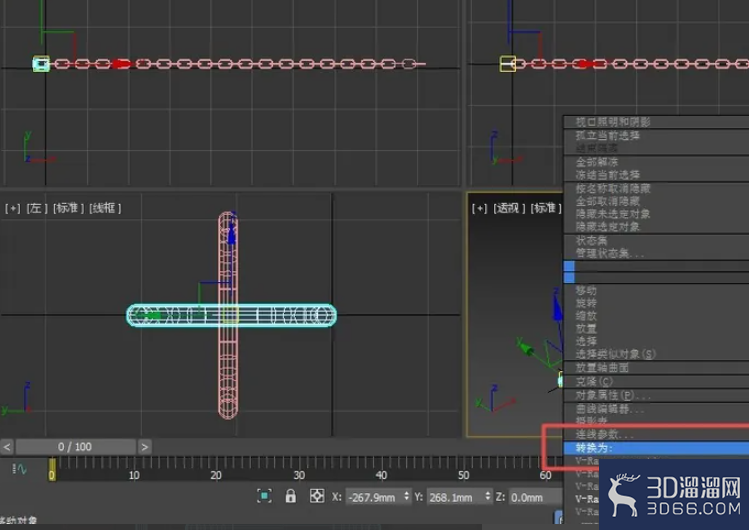Click the blue Z-axis gizmo arrow in Left viewport
Screen dimensions: 749x530
pos(232,234)
